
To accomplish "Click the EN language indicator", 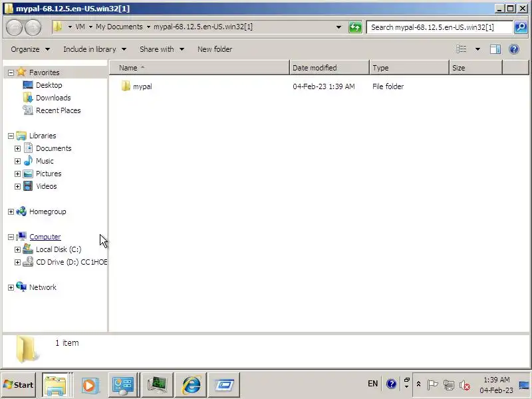I will [x=372, y=384].
